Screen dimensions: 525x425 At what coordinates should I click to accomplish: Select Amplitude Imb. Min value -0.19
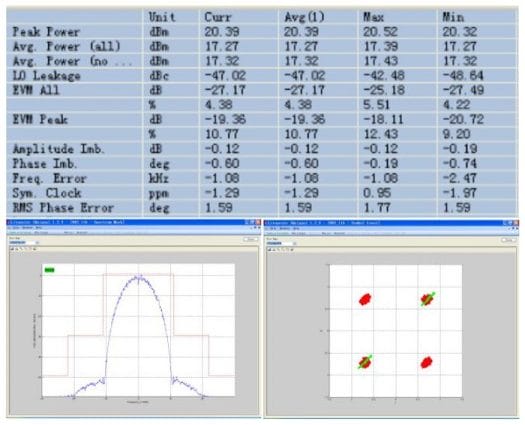460,149
